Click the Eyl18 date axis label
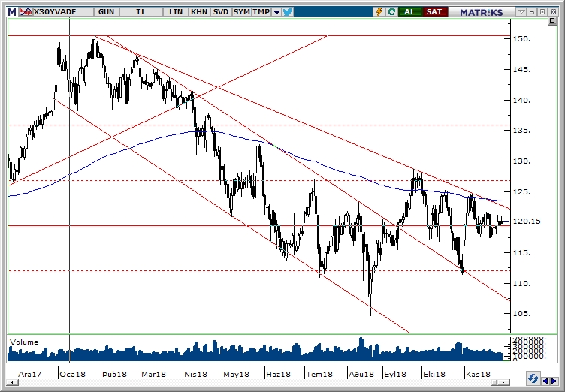Image resolution: width=565 pixels, height=392 pixels. tap(395, 374)
